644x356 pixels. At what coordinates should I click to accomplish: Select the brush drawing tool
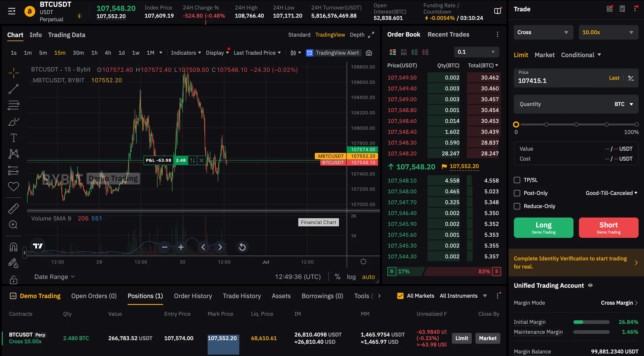coord(13,122)
